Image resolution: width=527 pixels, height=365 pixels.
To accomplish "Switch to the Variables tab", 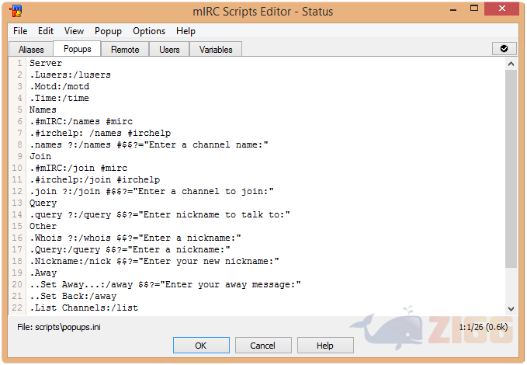I will 216,49.
